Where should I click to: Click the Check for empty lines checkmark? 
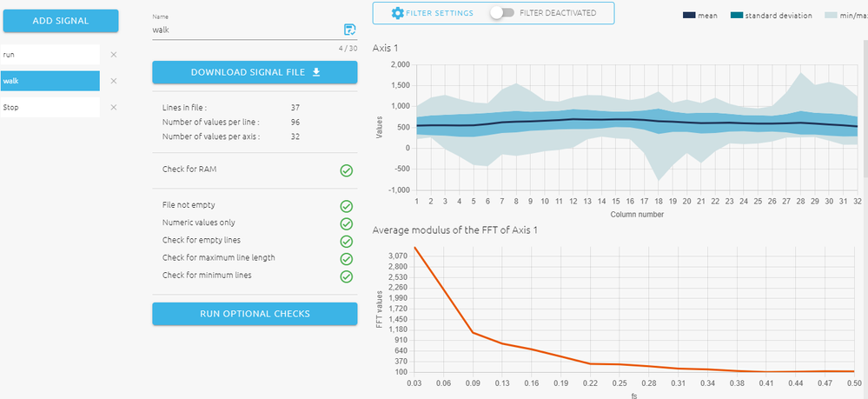pos(347,242)
